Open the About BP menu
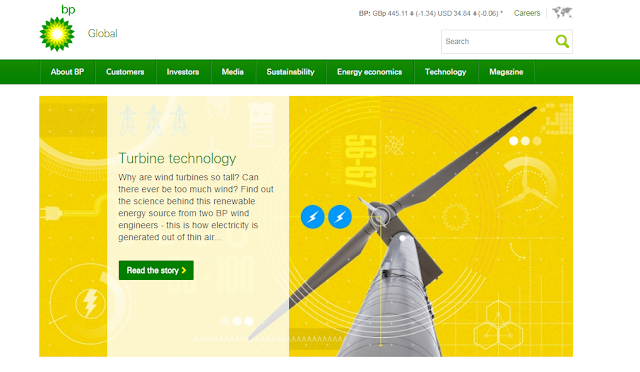Viewport: 640px width, 372px height. [x=67, y=72]
